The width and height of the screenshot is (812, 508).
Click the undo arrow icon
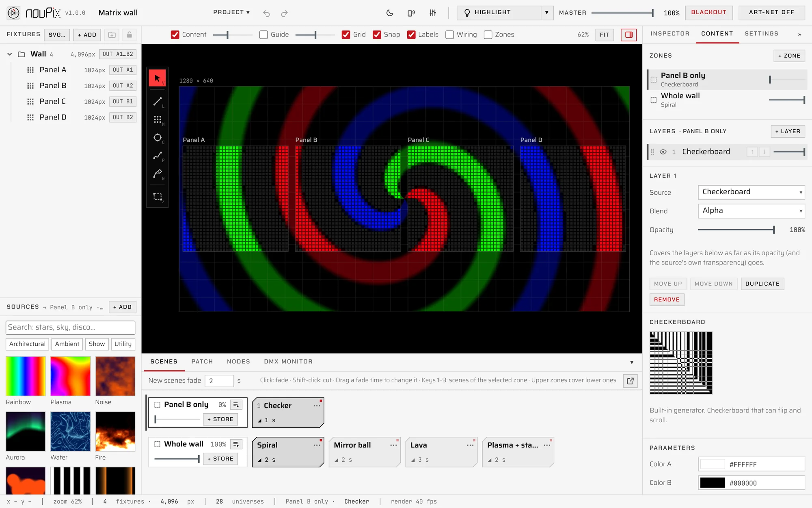click(x=266, y=13)
